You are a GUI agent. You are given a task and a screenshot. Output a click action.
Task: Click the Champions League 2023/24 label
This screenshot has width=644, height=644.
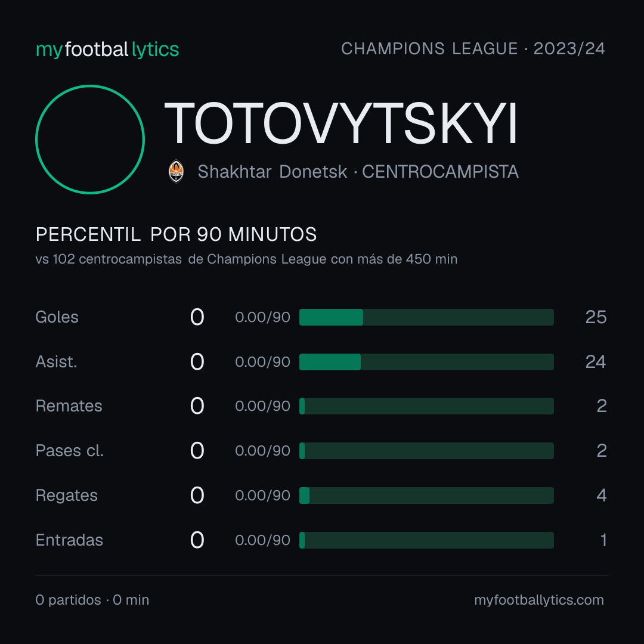click(x=473, y=48)
